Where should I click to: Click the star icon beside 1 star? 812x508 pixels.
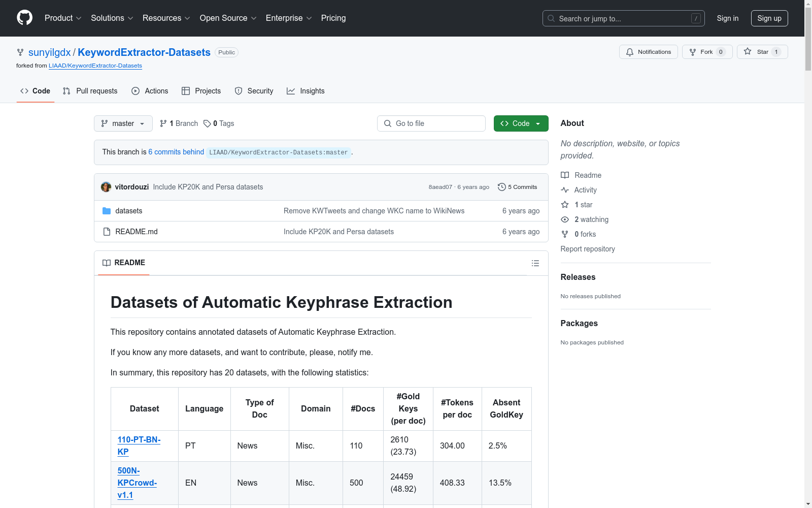coord(565,205)
